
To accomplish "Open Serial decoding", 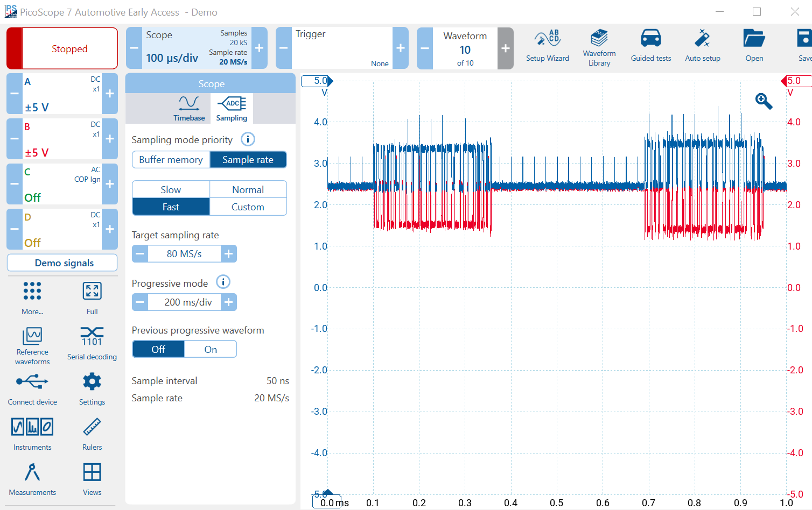I will click(x=92, y=343).
